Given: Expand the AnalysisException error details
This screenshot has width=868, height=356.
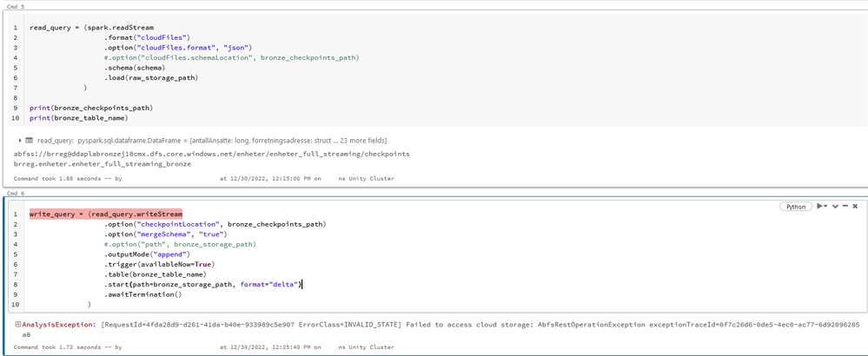Looking at the screenshot, I should coord(18,325).
